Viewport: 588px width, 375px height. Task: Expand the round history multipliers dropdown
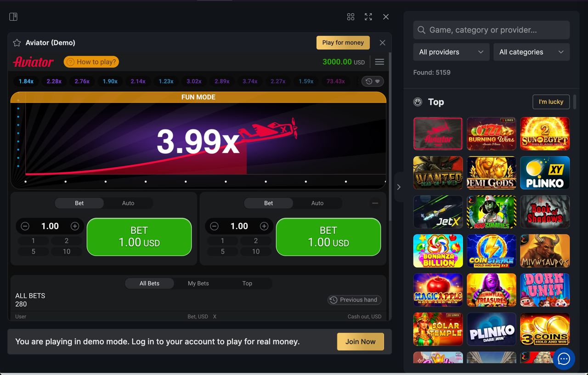tap(373, 81)
